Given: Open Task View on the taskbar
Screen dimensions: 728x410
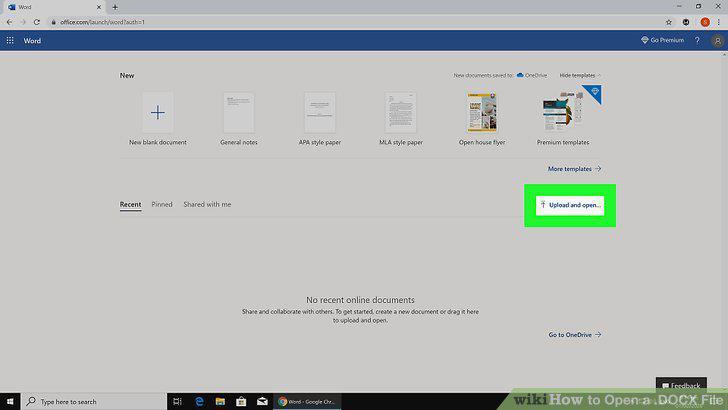Looking at the screenshot, I should point(177,402).
